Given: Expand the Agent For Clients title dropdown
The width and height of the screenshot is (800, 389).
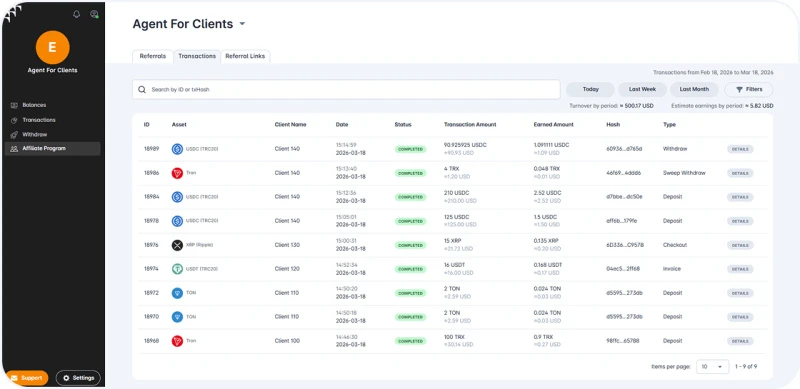Looking at the screenshot, I should (x=242, y=24).
